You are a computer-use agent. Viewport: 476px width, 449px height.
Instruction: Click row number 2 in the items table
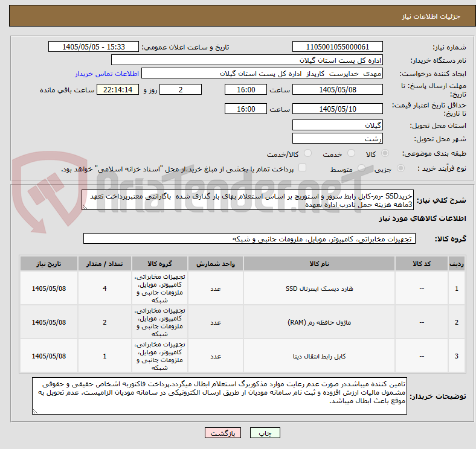point(456,322)
